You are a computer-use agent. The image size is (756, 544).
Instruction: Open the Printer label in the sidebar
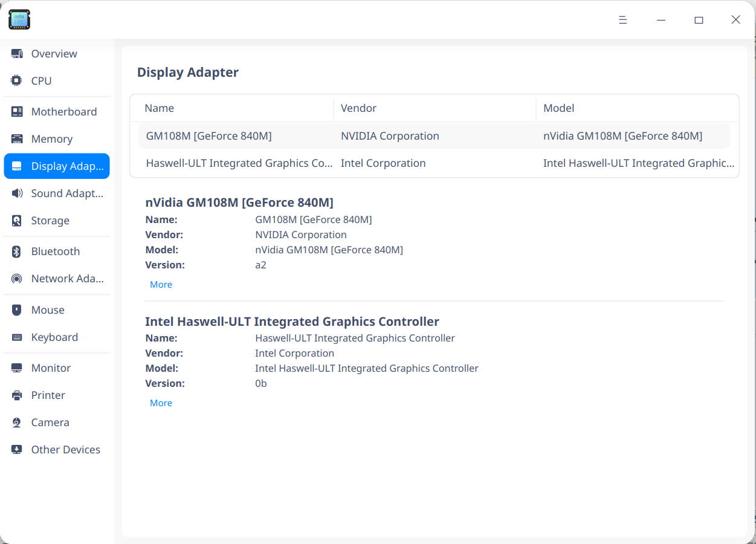(x=48, y=395)
